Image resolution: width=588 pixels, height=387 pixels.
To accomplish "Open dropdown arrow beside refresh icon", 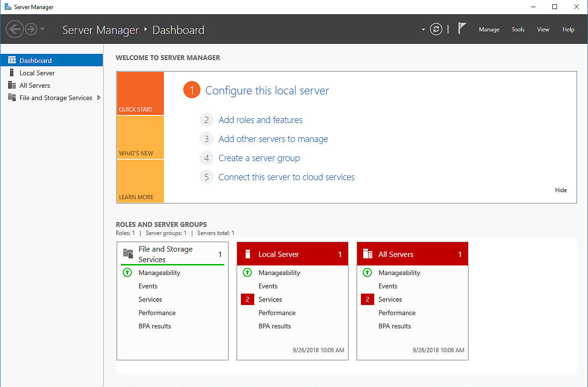I will (423, 30).
